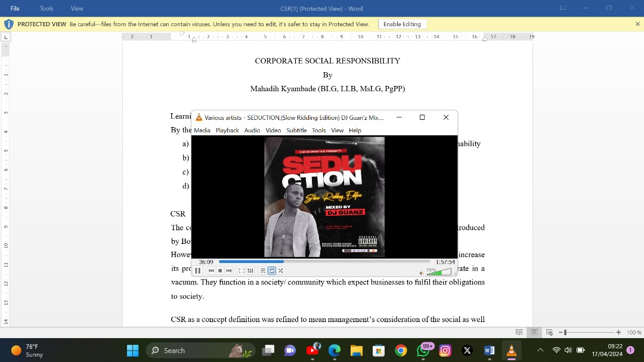Skip to next track in VLC
The image size is (644, 362).
[229, 271]
